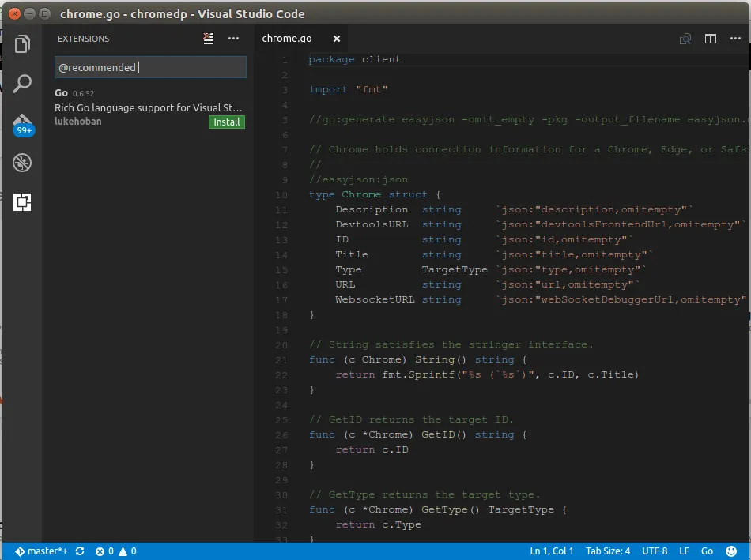
Task: Open the master branch picker in status bar
Action: click(x=42, y=551)
